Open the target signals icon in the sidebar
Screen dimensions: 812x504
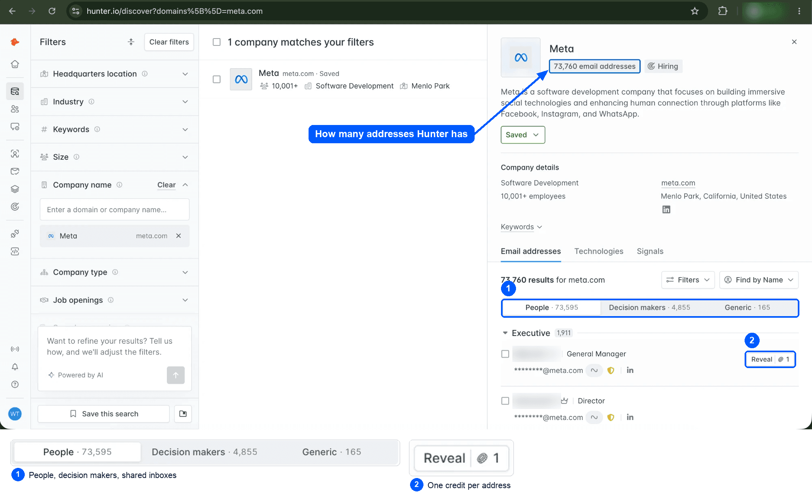coord(15,207)
